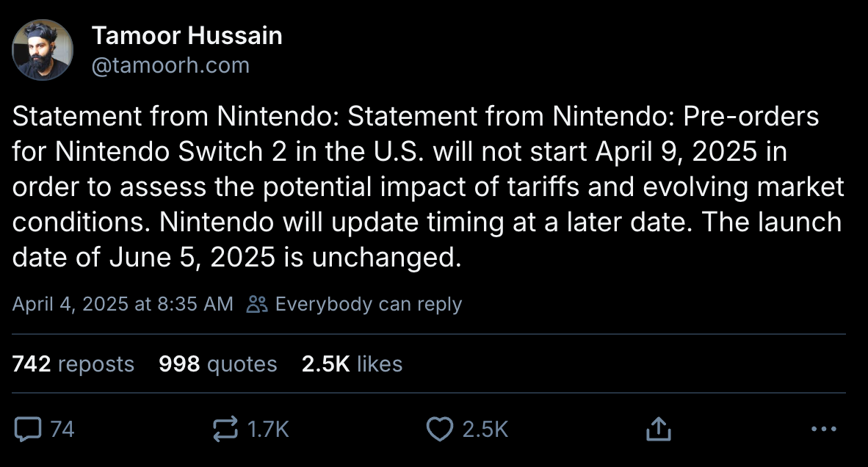Click the word quotes in stats row
The height and width of the screenshot is (467, 868).
click(242, 365)
